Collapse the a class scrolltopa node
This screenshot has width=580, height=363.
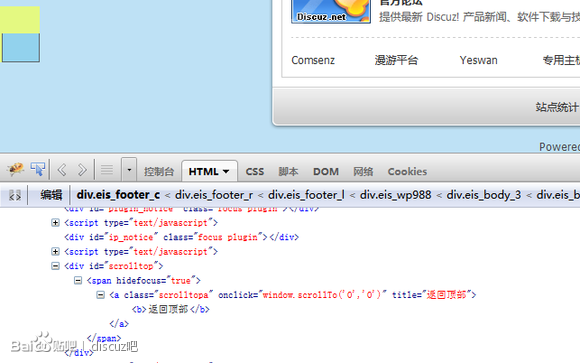coord(100,295)
